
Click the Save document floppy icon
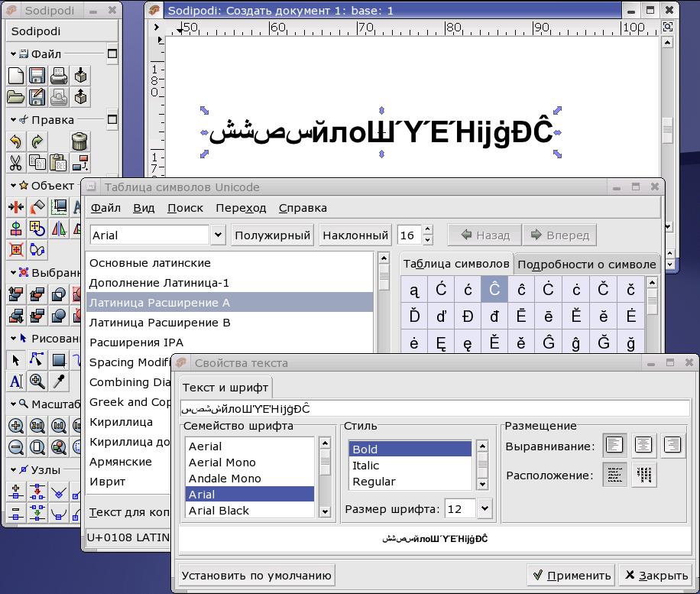pyautogui.click(x=37, y=76)
